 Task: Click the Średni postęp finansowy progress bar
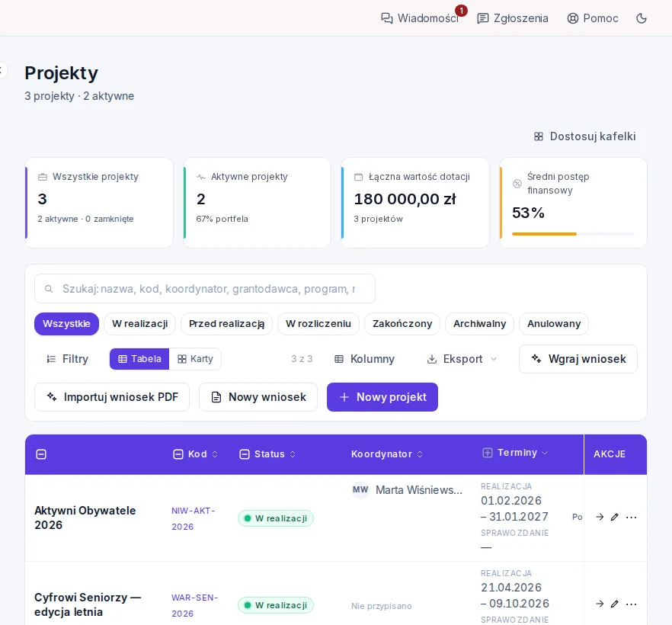coord(573,234)
